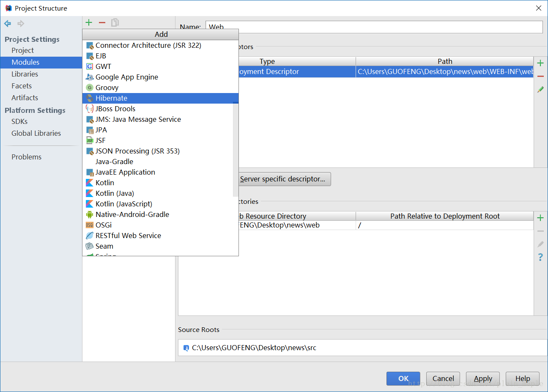548x392 pixels.
Task: Click the Back navigation arrow
Action: pos(8,24)
